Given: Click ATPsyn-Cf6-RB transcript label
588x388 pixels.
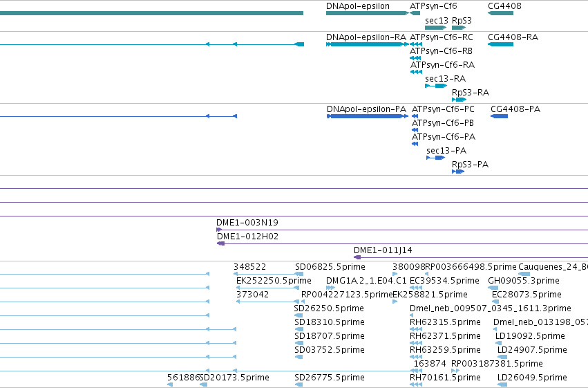Looking at the screenshot, I should pos(441,51).
